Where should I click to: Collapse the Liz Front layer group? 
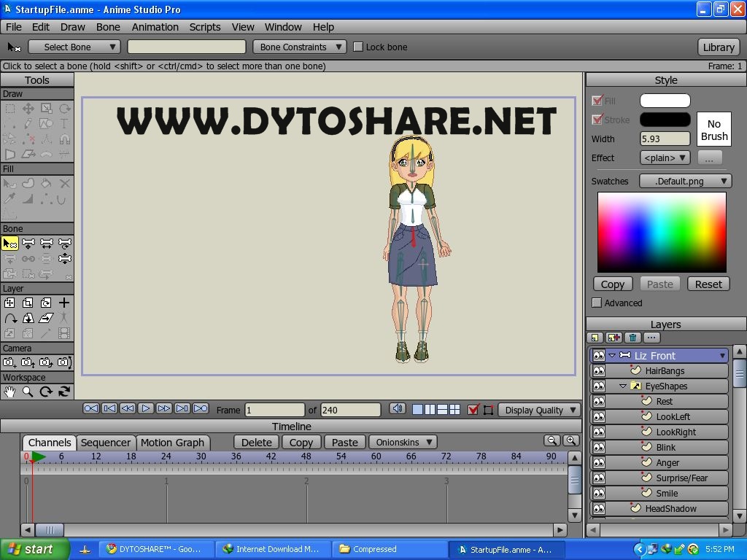point(612,356)
